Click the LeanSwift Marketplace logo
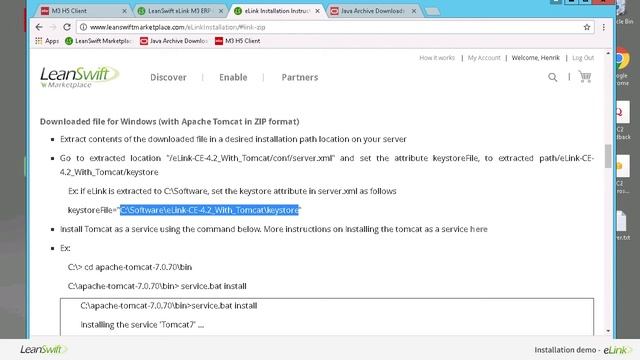Screen dimensions: 640x360 tap(79, 77)
